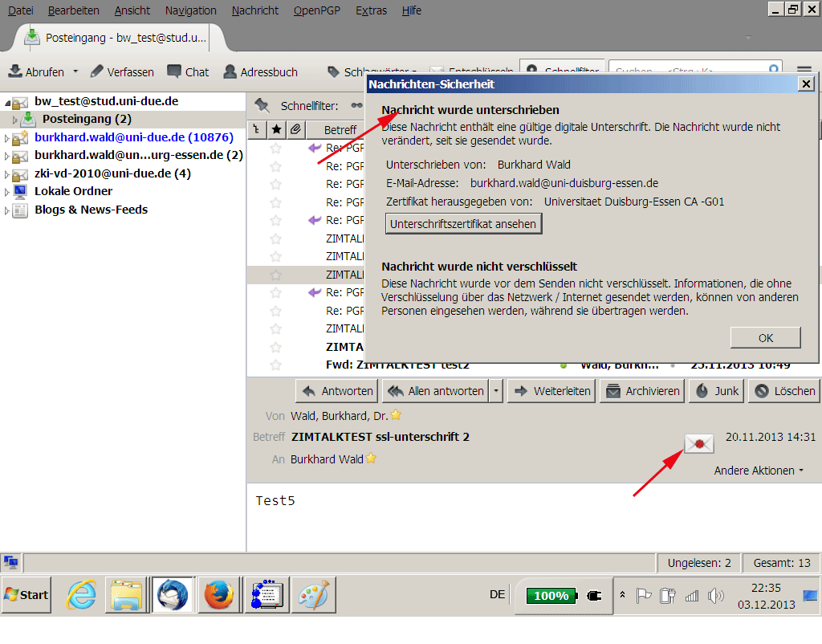Launch Firefox from the taskbar
The image size is (822, 644).
[218, 595]
